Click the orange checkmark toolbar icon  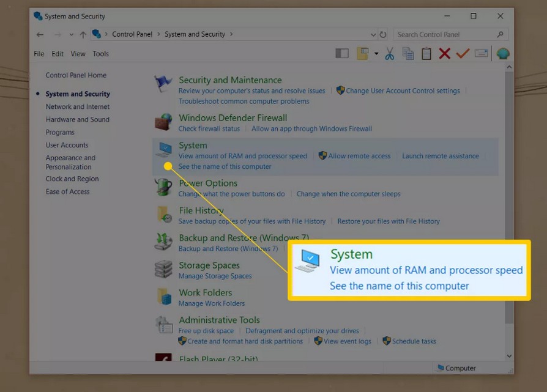pyautogui.click(x=463, y=53)
